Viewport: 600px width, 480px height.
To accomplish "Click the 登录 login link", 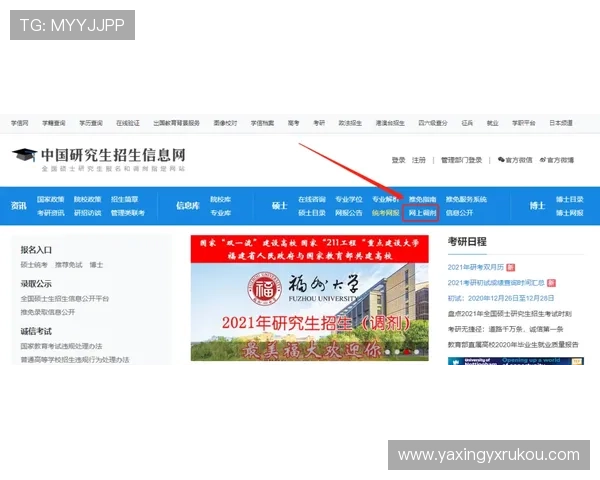I will click(x=398, y=160).
